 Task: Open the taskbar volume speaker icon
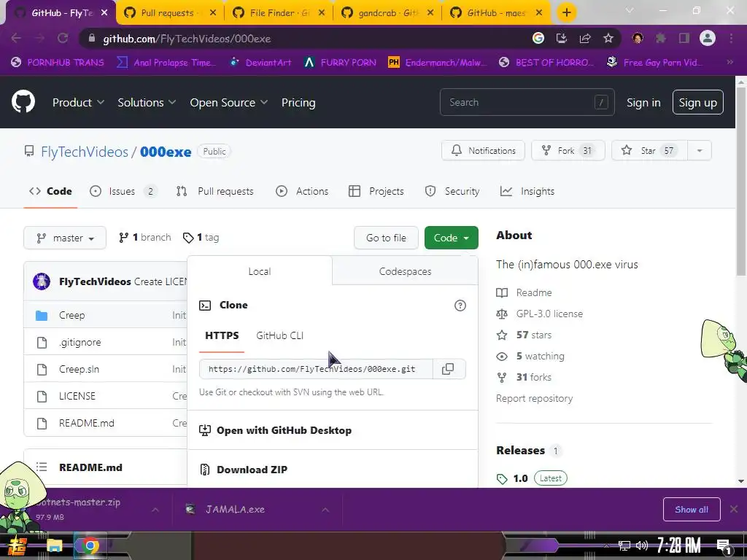coord(642,545)
